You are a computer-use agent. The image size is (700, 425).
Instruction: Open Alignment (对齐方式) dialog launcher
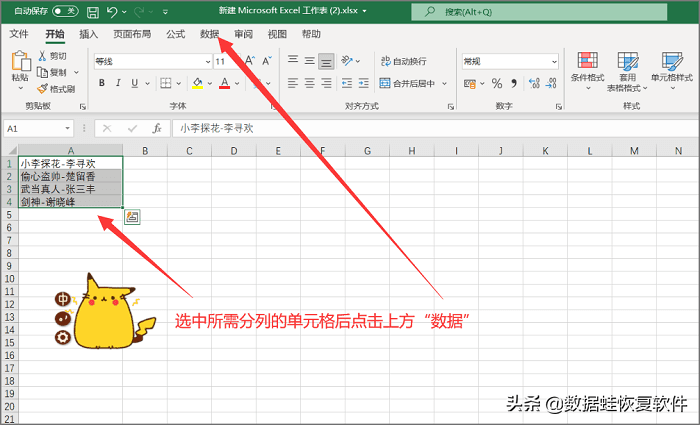[450, 107]
